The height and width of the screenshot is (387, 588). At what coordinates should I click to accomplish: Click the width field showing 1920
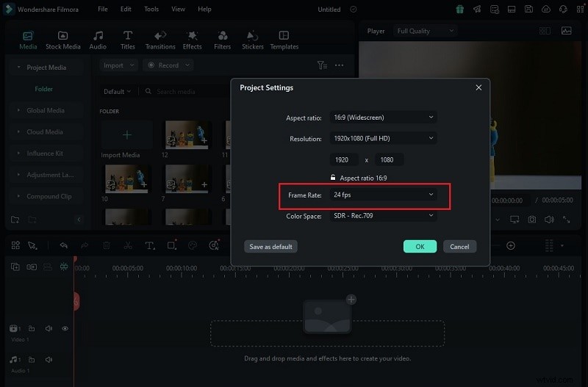coord(345,159)
